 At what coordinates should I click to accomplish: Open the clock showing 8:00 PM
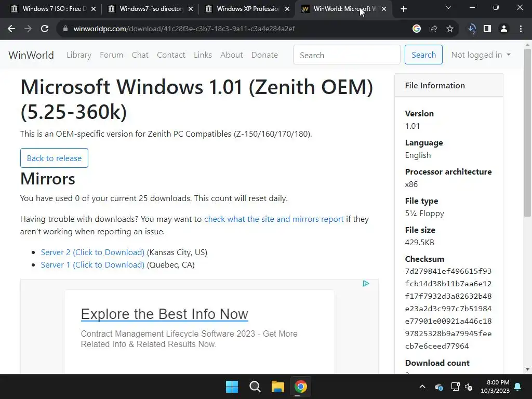(495, 387)
